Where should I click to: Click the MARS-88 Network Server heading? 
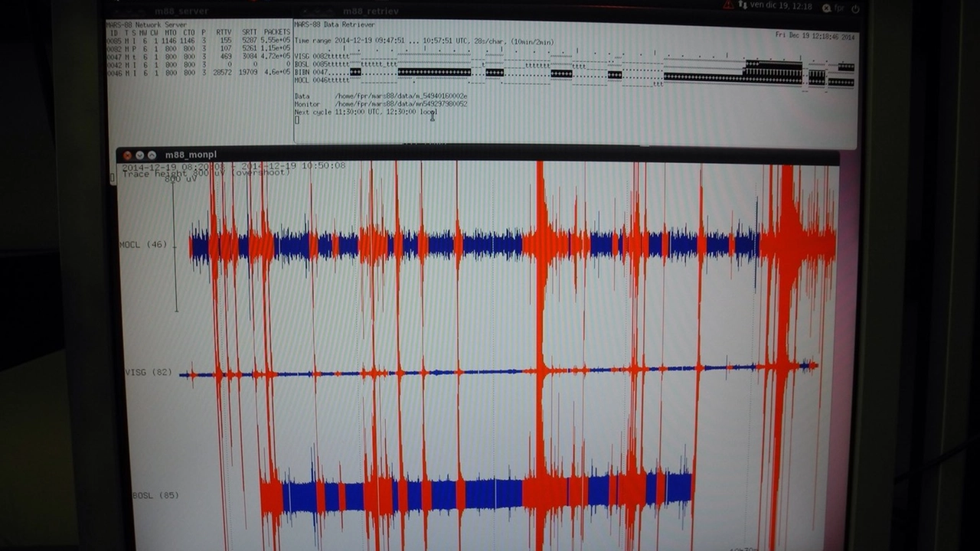click(145, 24)
